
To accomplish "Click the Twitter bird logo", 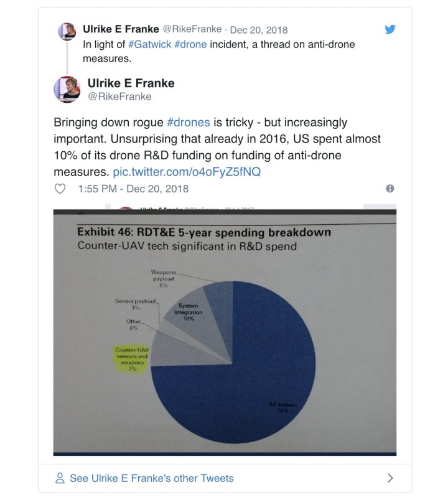I will tap(390, 30).
